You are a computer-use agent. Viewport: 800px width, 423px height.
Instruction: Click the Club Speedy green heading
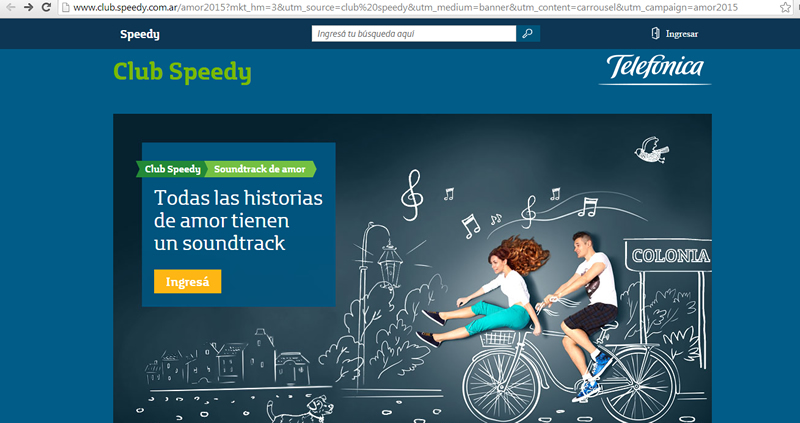coord(182,72)
